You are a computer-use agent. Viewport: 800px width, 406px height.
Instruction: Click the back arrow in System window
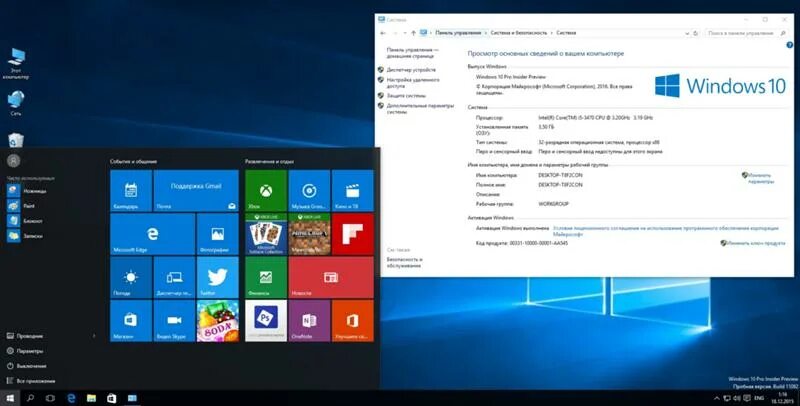(x=383, y=33)
